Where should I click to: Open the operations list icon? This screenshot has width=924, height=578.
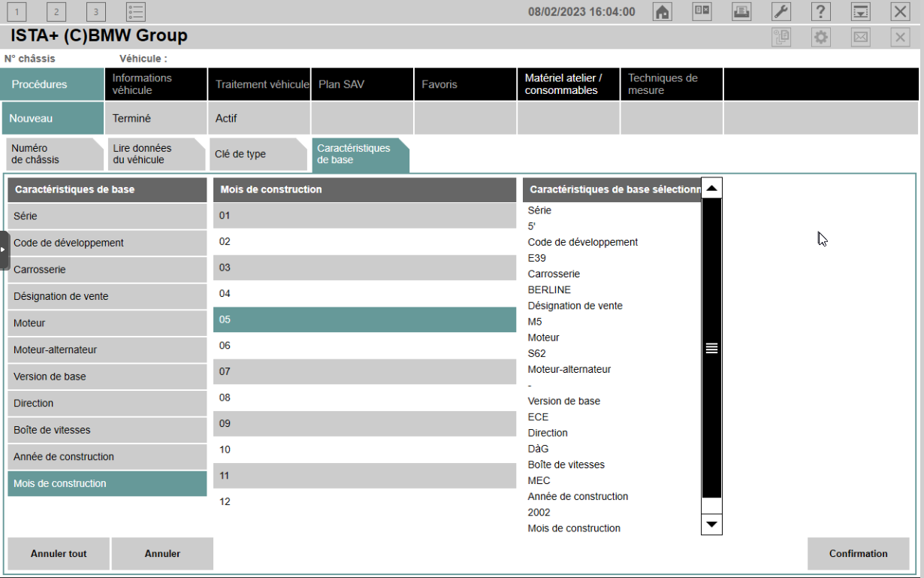point(136,11)
